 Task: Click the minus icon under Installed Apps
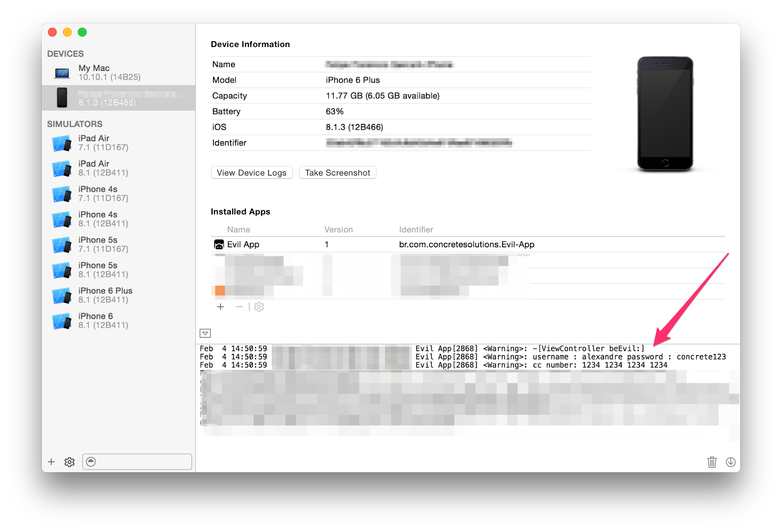(239, 307)
